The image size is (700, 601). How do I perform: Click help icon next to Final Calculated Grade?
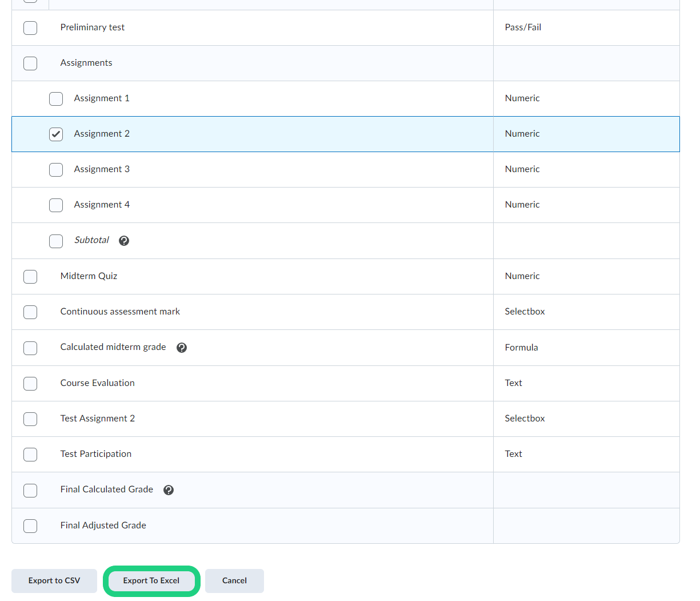point(169,490)
